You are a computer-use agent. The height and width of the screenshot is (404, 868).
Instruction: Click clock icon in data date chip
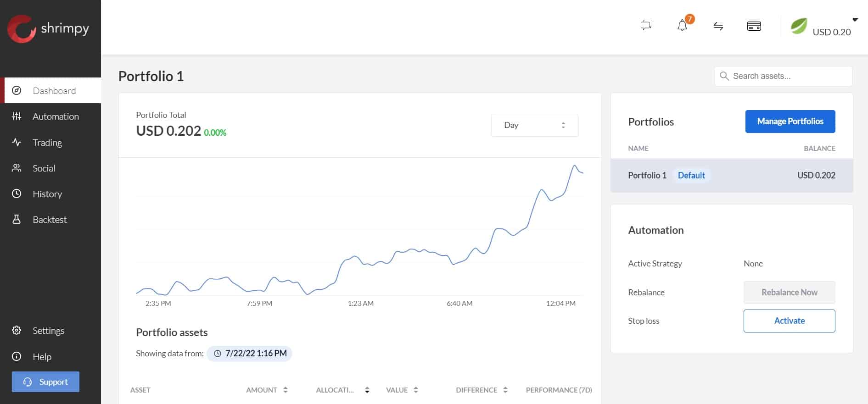218,354
